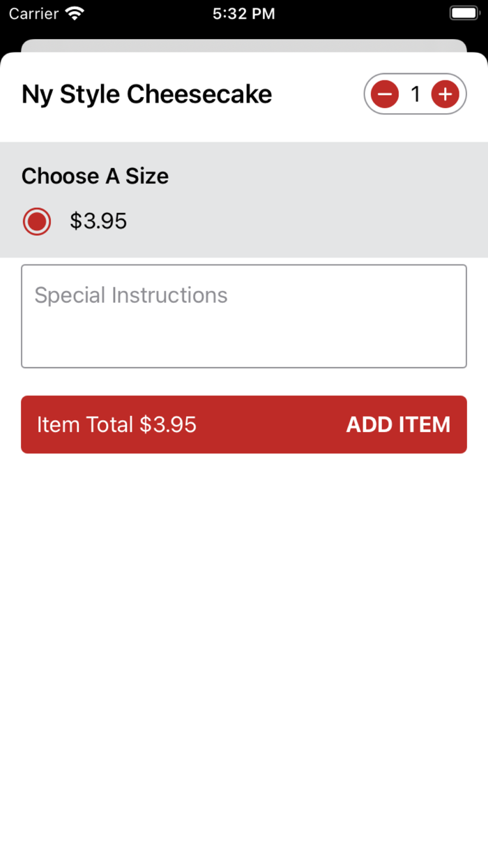This screenshot has width=488, height=868.
Task: Increase quantity with the plus button
Action: coord(445,94)
